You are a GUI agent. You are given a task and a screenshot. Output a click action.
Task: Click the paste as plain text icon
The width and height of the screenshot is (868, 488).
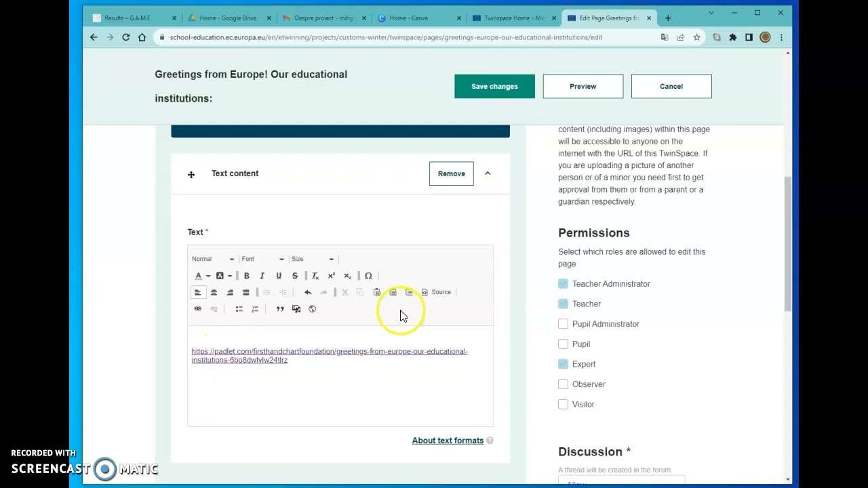(x=393, y=292)
